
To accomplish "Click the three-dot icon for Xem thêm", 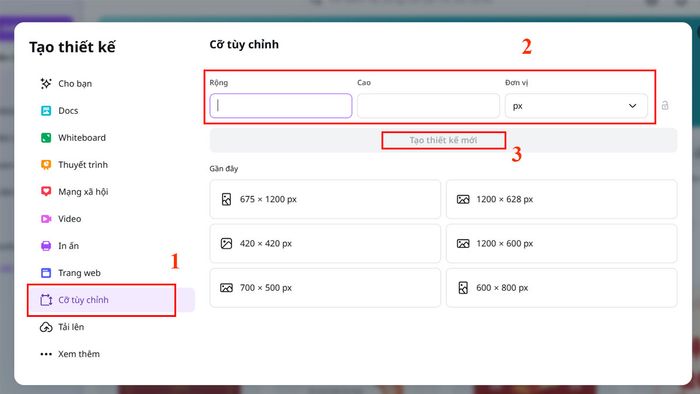I will point(46,354).
